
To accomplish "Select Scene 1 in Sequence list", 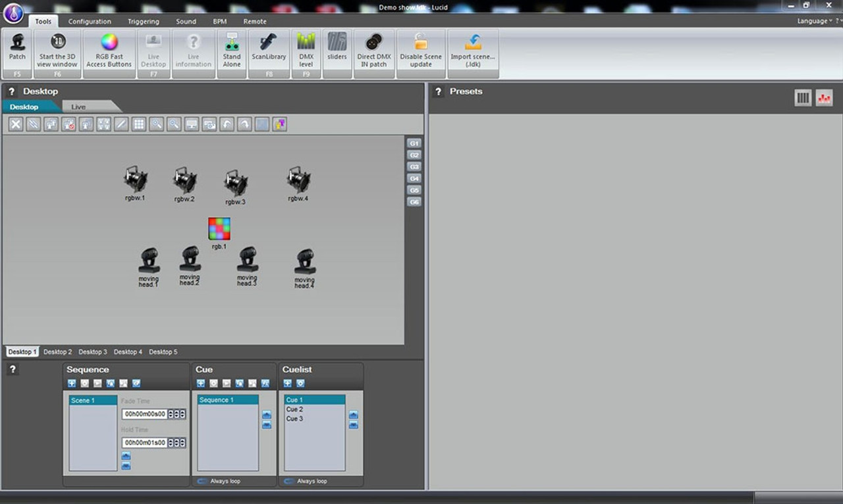I will [x=93, y=400].
